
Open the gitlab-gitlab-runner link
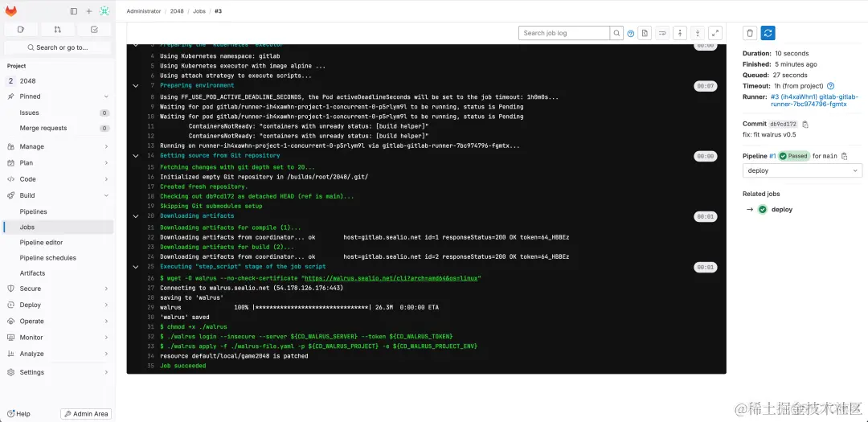point(814,100)
